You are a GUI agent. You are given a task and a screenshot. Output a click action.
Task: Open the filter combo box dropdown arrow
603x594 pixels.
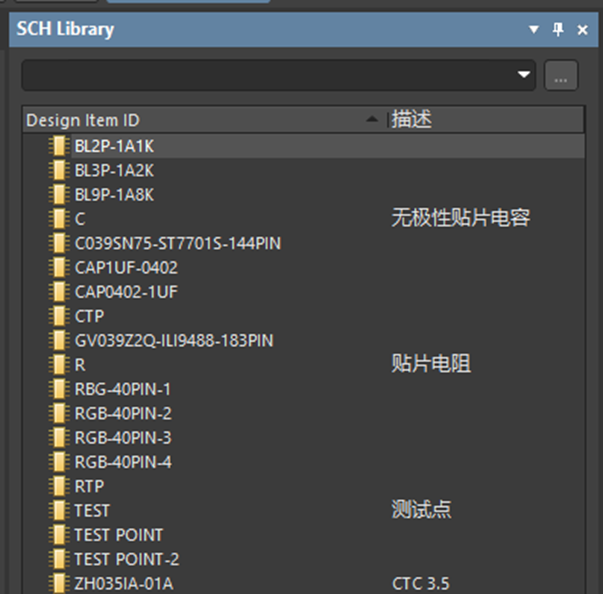coord(524,74)
